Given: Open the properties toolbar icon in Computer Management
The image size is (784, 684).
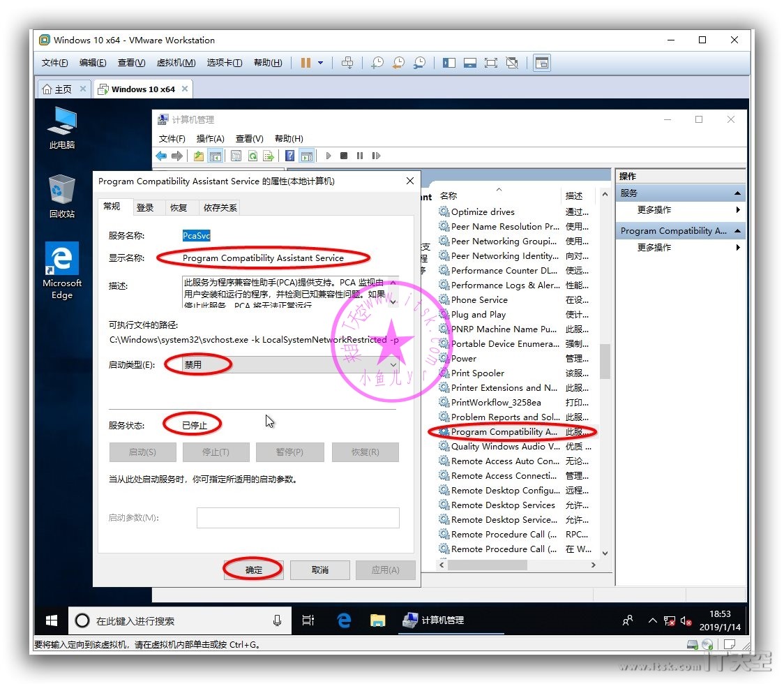Looking at the screenshot, I should [x=236, y=156].
